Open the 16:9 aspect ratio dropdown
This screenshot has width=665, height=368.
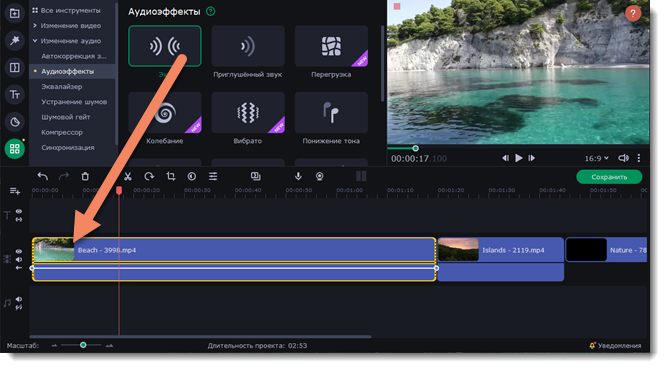click(x=596, y=158)
